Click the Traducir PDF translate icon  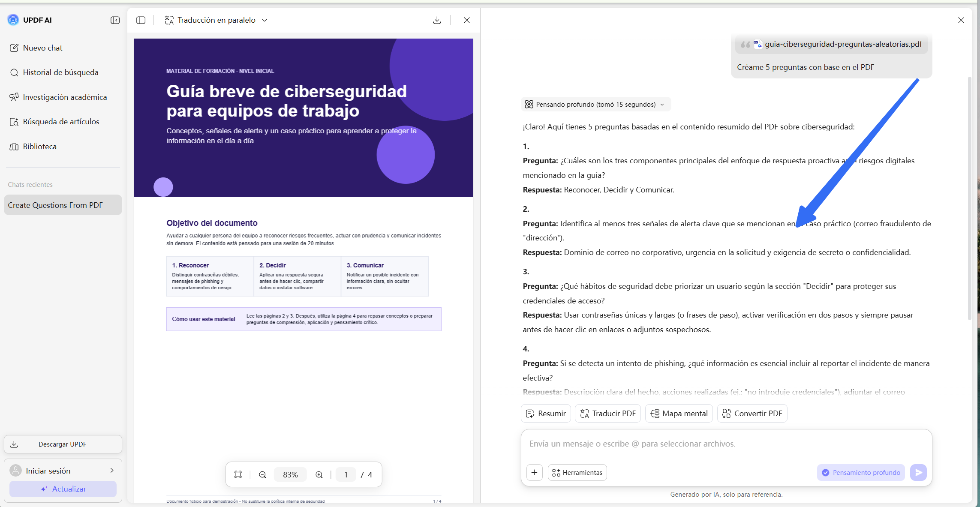[585, 414]
